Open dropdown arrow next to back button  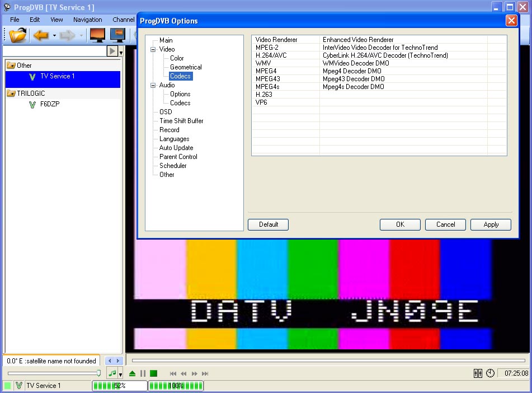coord(54,36)
